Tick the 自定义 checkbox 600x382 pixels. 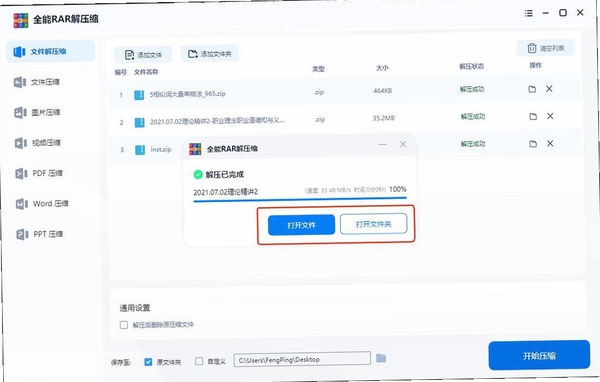[199, 361]
